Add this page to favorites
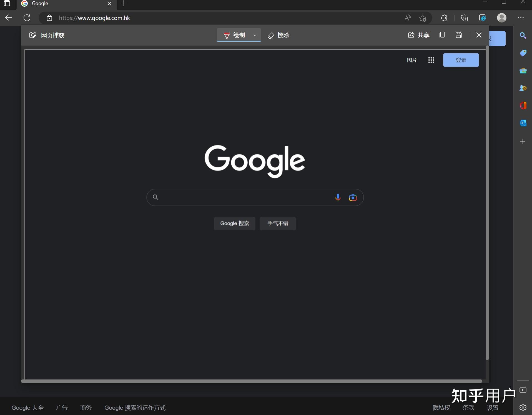Image resolution: width=532 pixels, height=415 pixels. [x=423, y=18]
